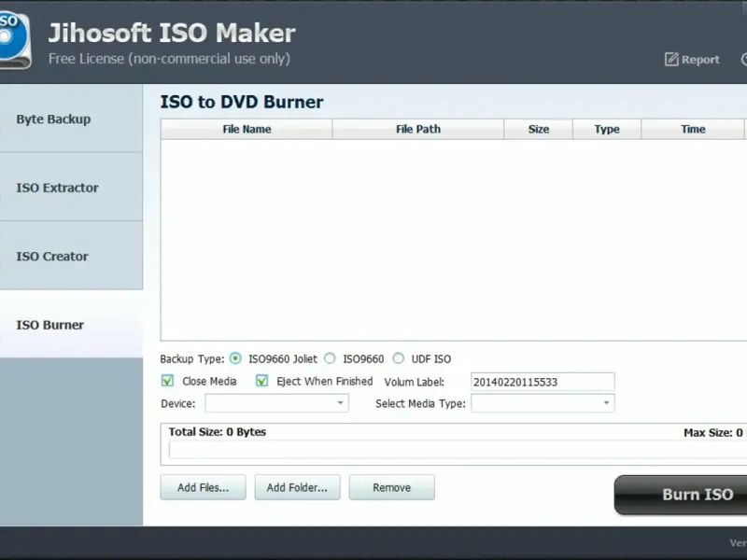
Task: Open the Select Media Type dropdown
Action: [x=543, y=403]
